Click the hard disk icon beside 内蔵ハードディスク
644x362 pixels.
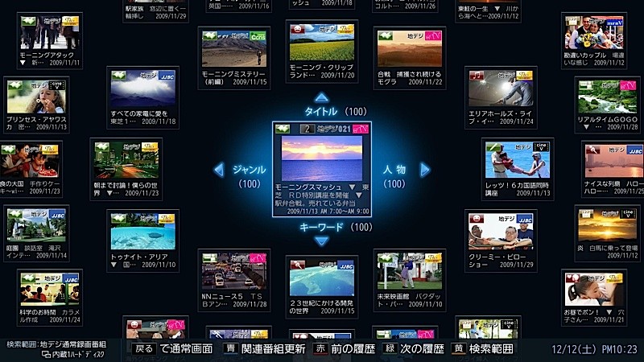46,354
